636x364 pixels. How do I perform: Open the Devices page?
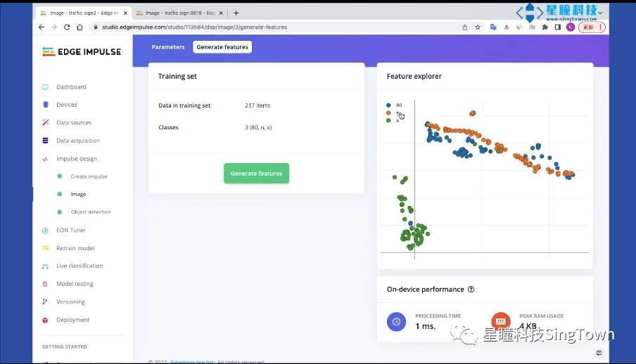pyautogui.click(x=67, y=105)
